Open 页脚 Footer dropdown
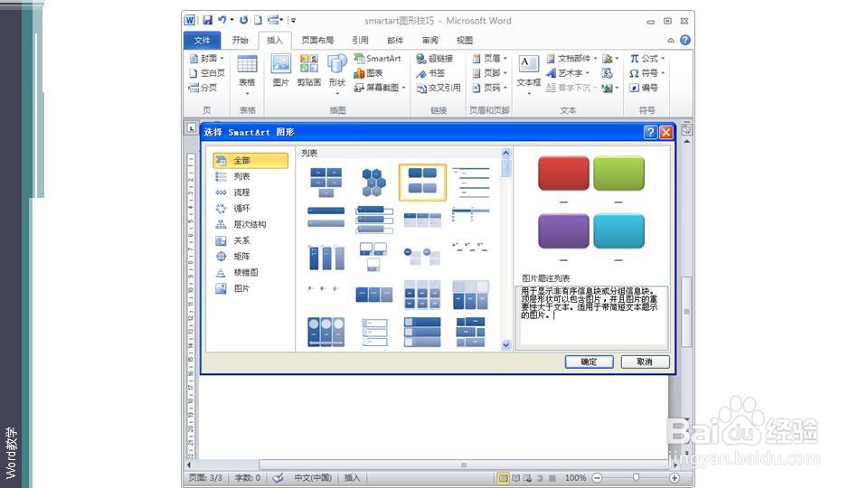The image size is (868, 488). pyautogui.click(x=490, y=73)
